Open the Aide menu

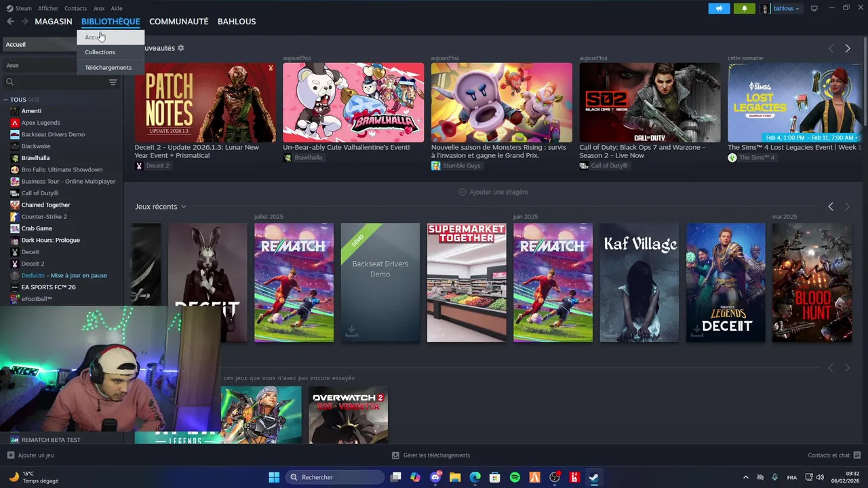click(x=117, y=8)
